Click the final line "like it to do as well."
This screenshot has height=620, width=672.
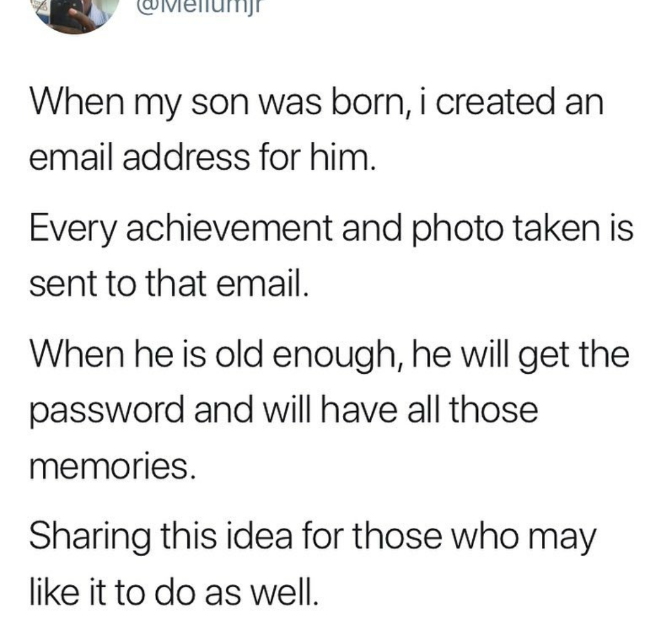pos(173,593)
